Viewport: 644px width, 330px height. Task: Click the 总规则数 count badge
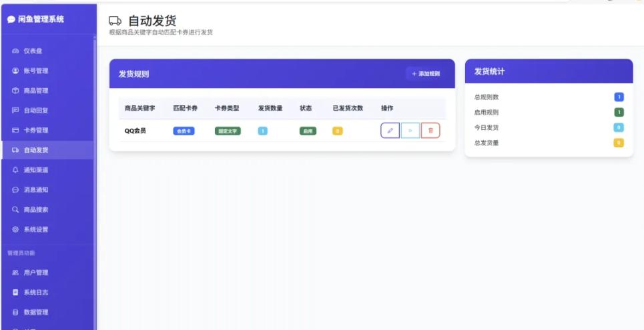619,97
